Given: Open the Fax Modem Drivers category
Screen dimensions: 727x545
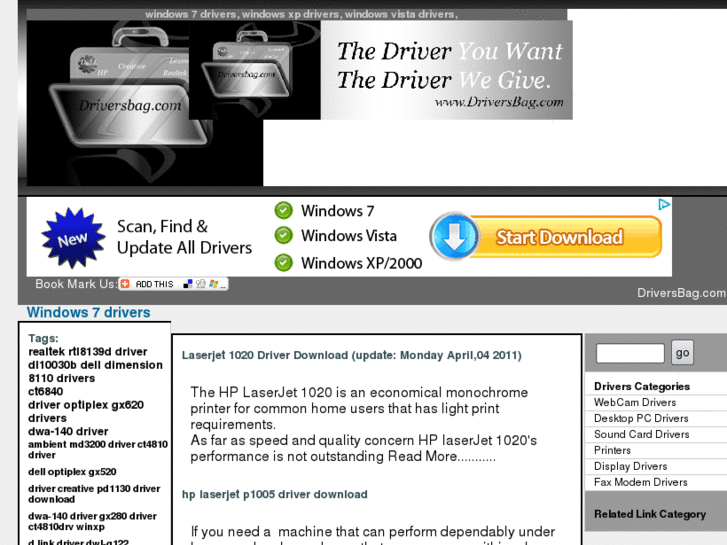Looking at the screenshot, I should tap(640, 482).
